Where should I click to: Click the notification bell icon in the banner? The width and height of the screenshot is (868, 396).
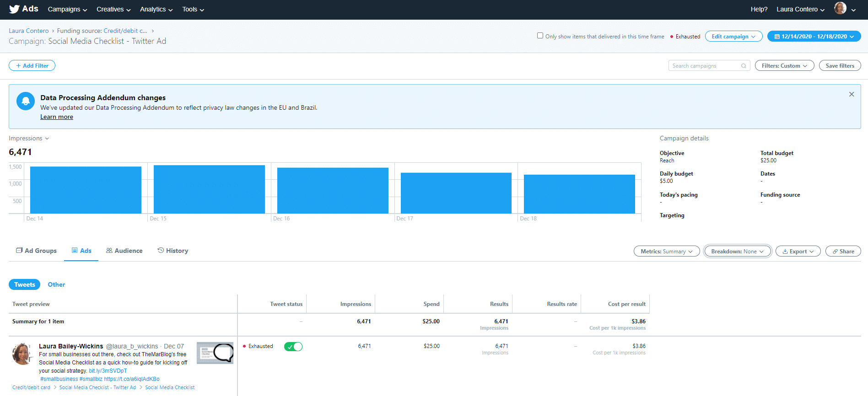tap(26, 101)
